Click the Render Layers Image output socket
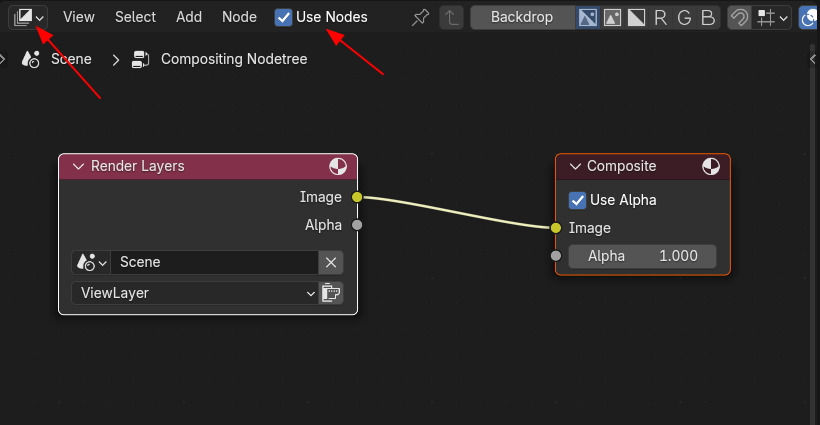This screenshot has height=425, width=820. pyautogui.click(x=357, y=197)
